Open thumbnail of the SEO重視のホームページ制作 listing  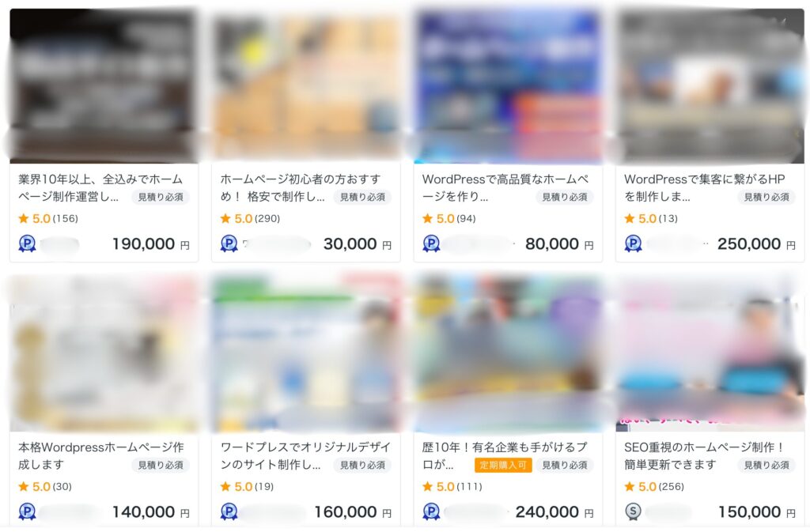(x=710, y=354)
